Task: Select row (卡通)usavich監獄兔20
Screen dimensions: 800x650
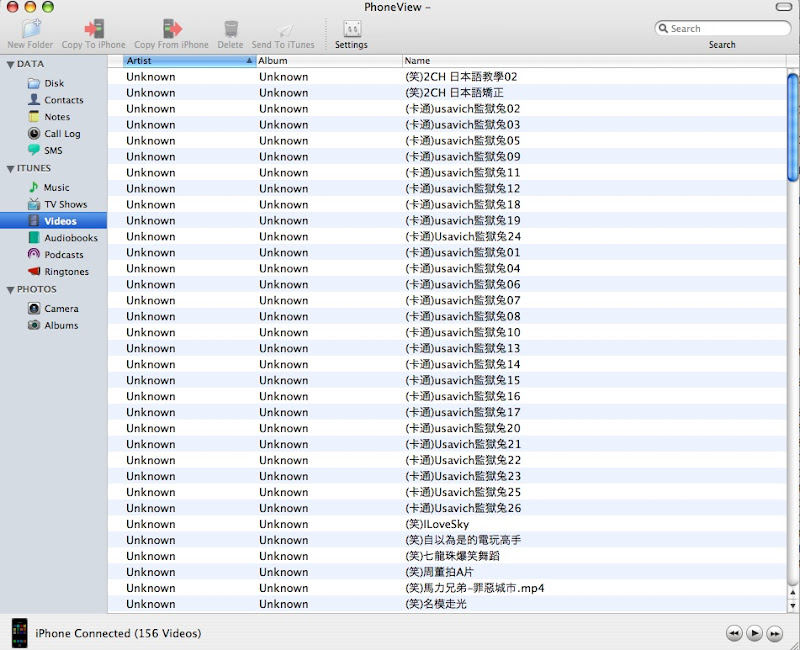Action: point(447,428)
